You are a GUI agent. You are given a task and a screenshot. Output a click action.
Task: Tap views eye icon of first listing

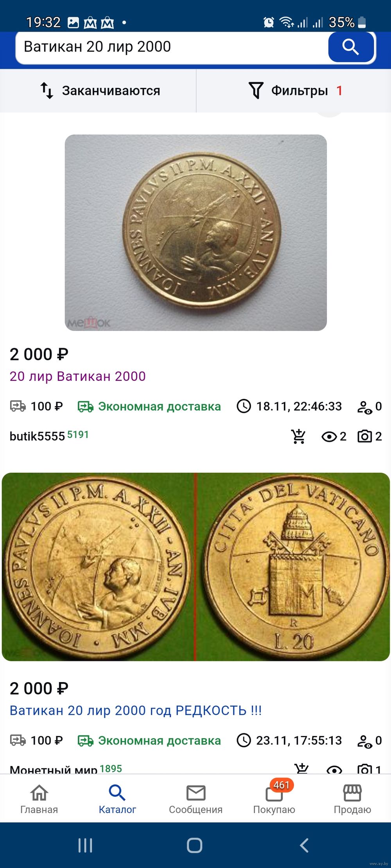point(329,436)
